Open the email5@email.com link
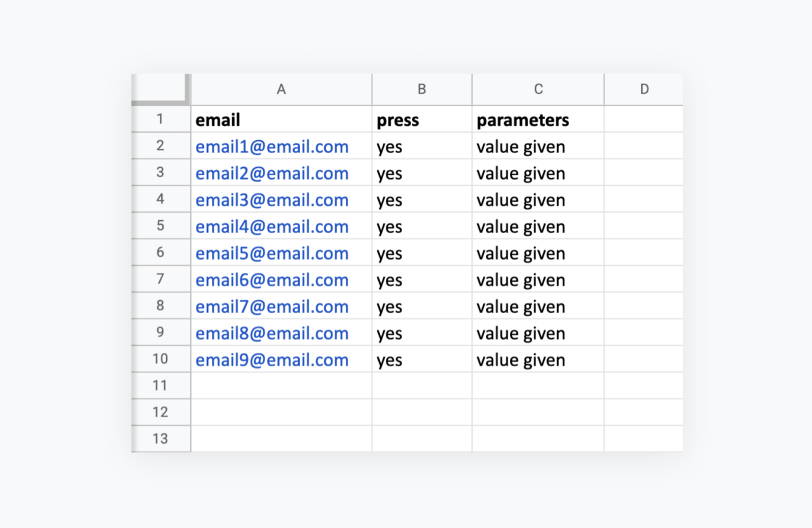Viewport: 812px width, 528px height. click(x=272, y=253)
